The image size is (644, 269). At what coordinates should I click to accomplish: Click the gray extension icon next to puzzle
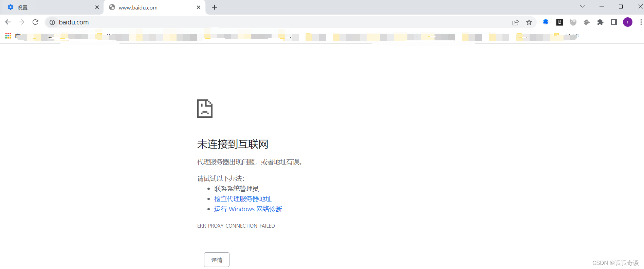[x=587, y=22]
